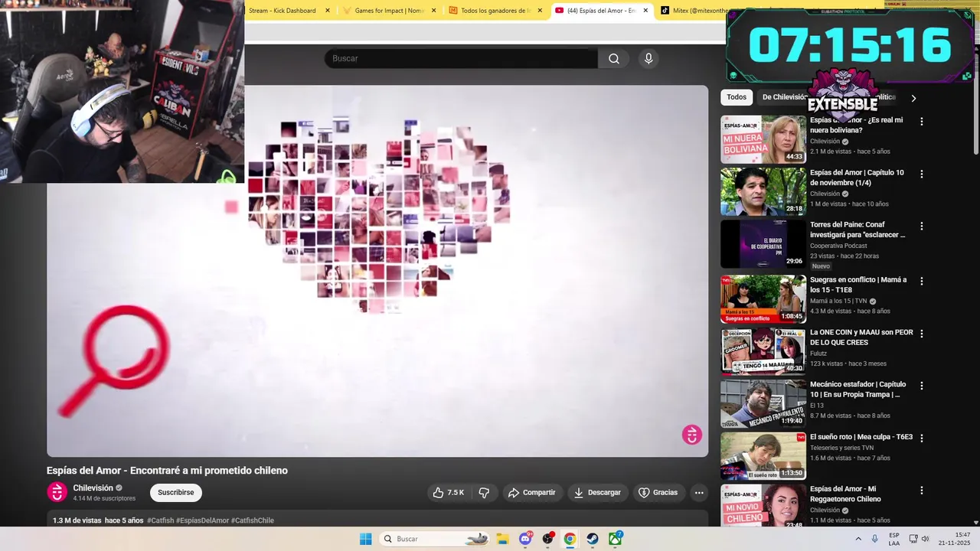980x551 pixels.
Task: Show hidden system tray icons
Action: (858, 539)
